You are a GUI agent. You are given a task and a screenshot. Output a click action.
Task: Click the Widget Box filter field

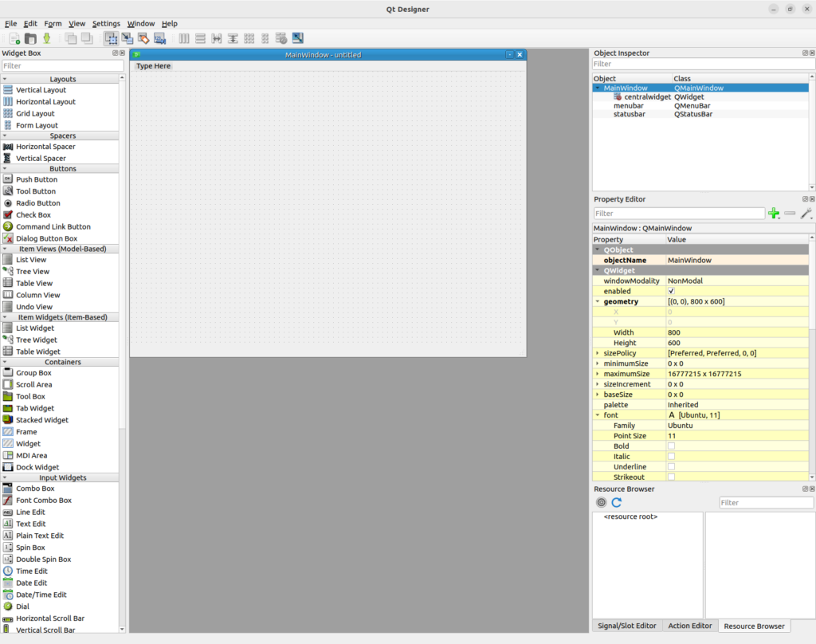[x=62, y=66]
